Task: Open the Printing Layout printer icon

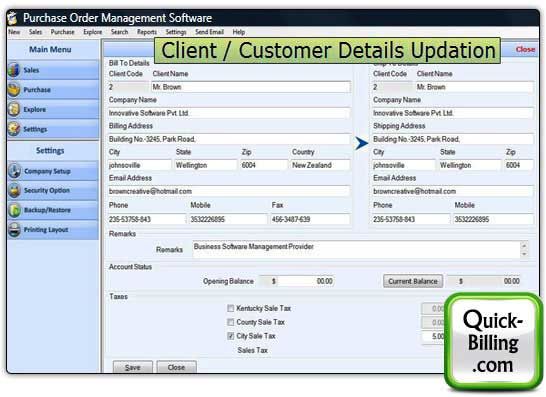Action: coord(15,229)
